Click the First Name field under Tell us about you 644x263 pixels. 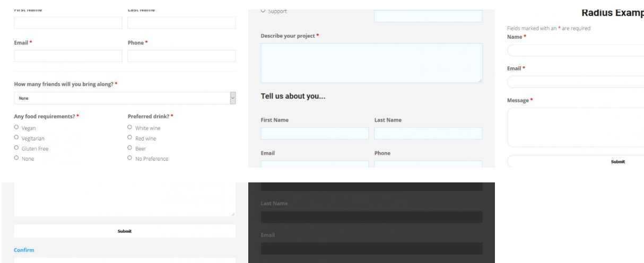pos(315,133)
